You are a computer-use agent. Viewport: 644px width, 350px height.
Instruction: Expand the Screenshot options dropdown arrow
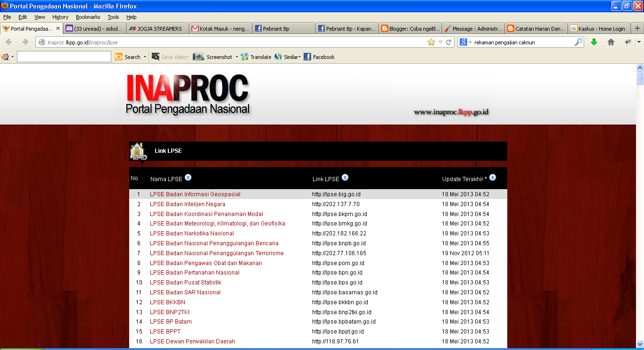(x=236, y=57)
